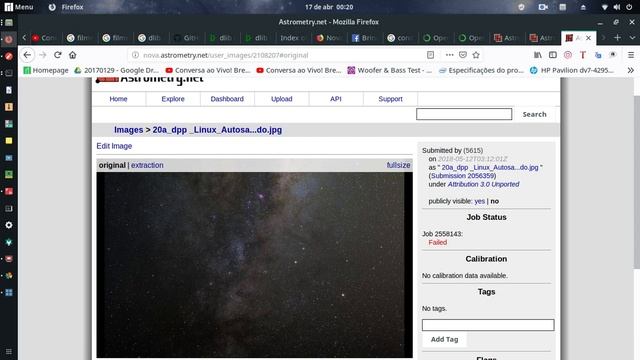This screenshot has height=360, width=640.
Task: Open the Firefox hamburger menu
Action: [x=631, y=55]
